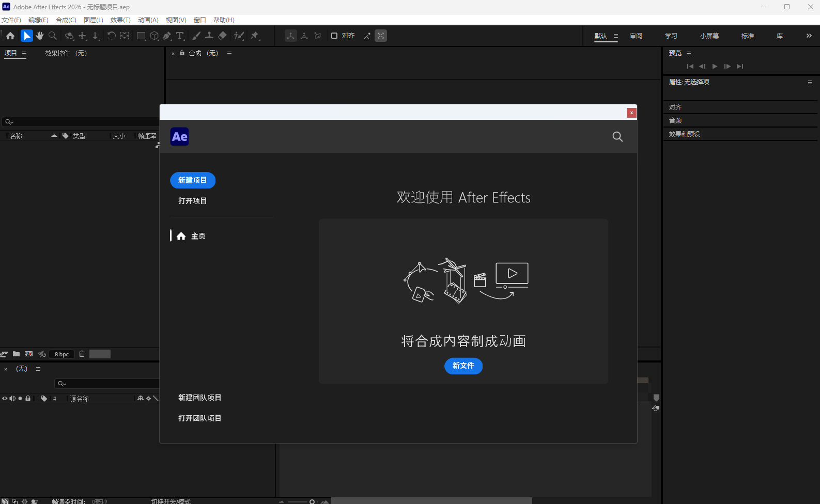
Task: Choose the Local Axis mode icon
Action: point(291,36)
